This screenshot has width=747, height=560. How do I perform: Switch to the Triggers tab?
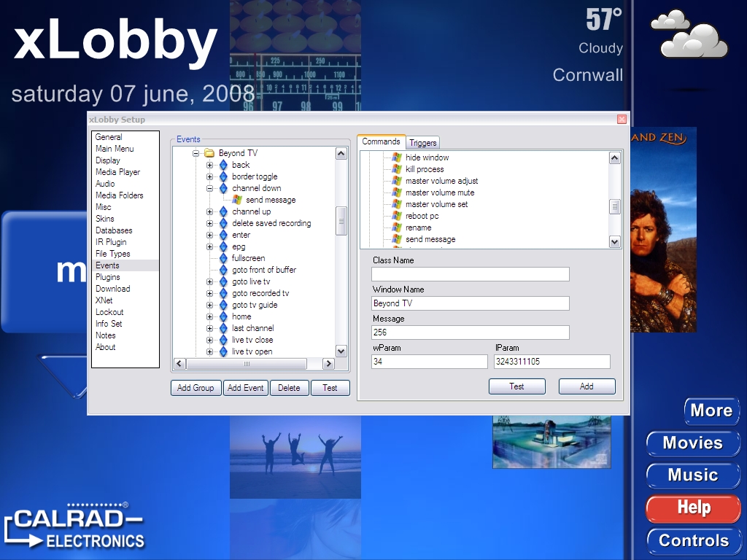(422, 142)
